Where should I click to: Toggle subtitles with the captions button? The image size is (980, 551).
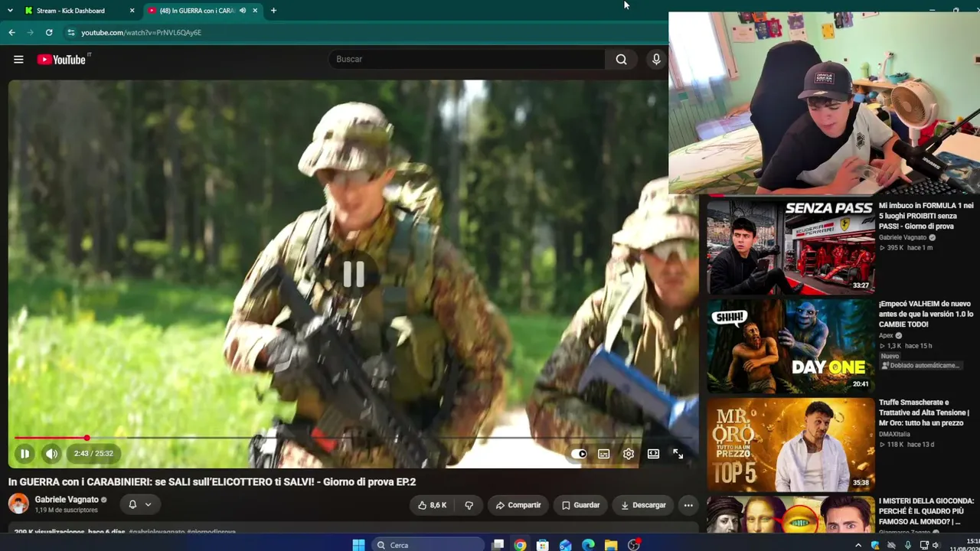604,454
